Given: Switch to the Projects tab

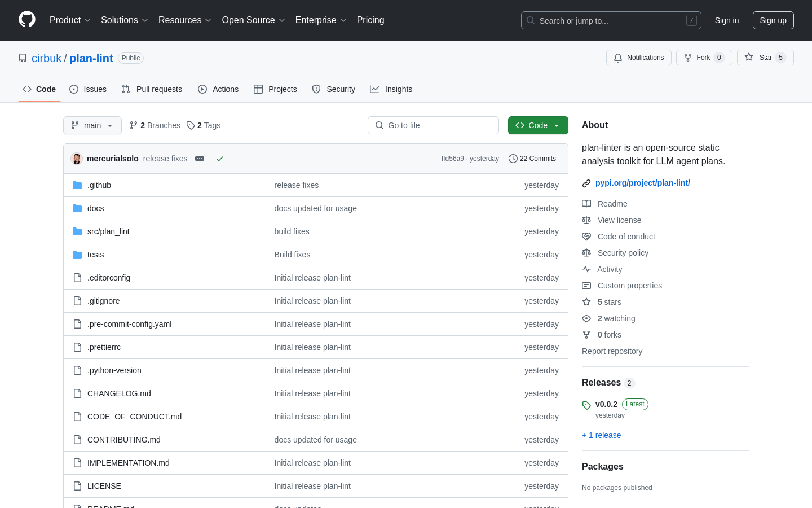Looking at the screenshot, I should point(275,89).
